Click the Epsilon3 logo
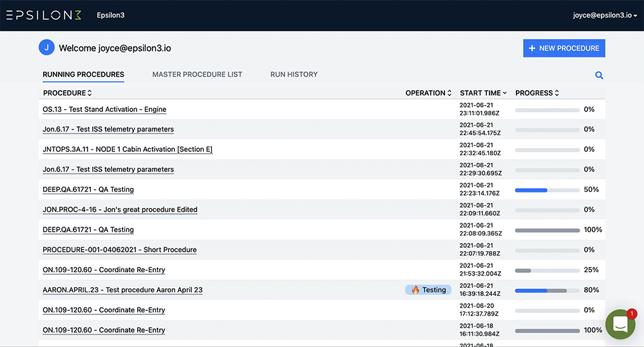The width and height of the screenshot is (644, 347). (x=44, y=15)
